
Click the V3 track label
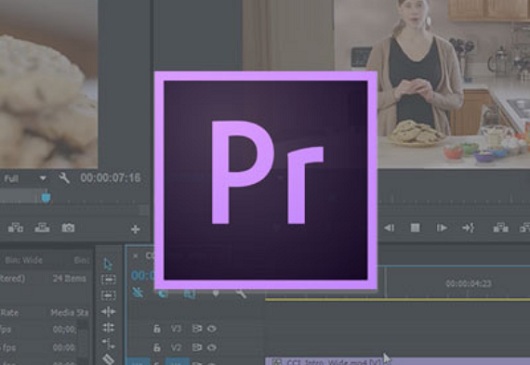coord(176,328)
